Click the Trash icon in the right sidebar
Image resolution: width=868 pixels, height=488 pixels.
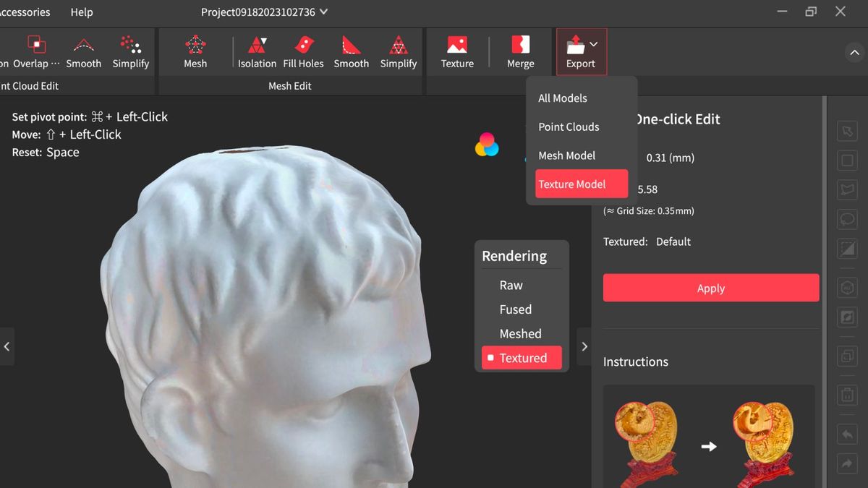(x=847, y=395)
